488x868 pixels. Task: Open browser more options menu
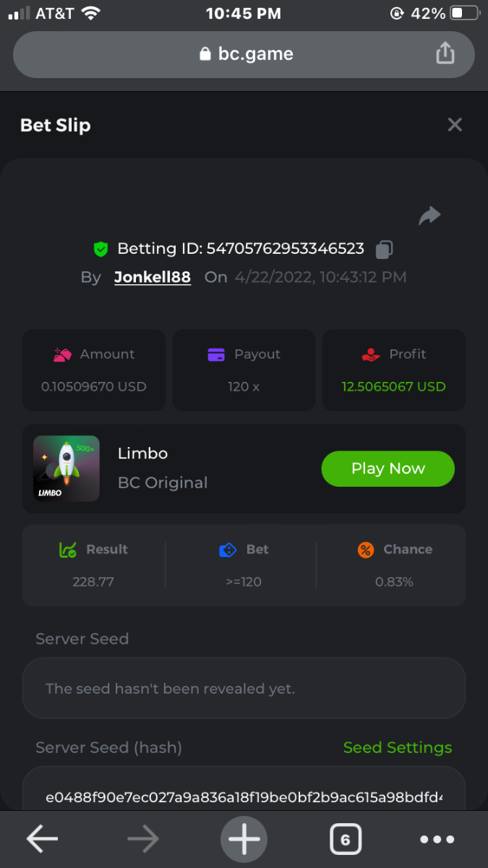[x=437, y=839]
